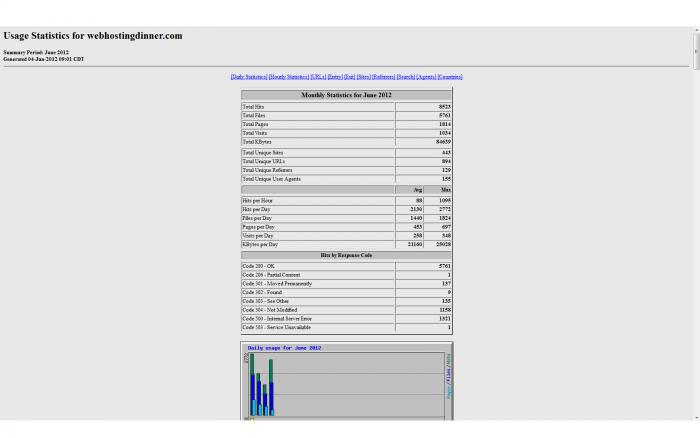Screen dimensions: 700x438
Task: Select the Code 301 - Moved Permanently row
Action: pyautogui.click(x=346, y=284)
